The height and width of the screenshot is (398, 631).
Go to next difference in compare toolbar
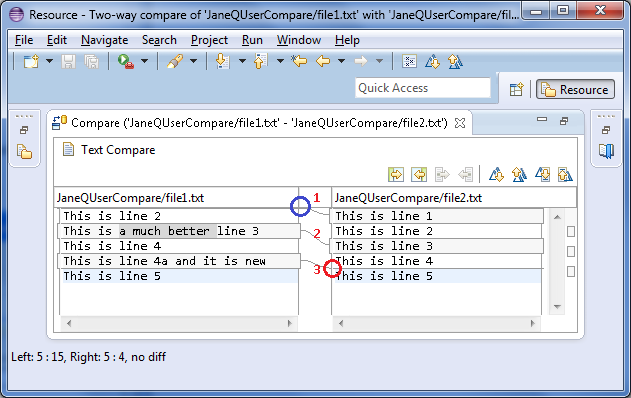coord(496,175)
